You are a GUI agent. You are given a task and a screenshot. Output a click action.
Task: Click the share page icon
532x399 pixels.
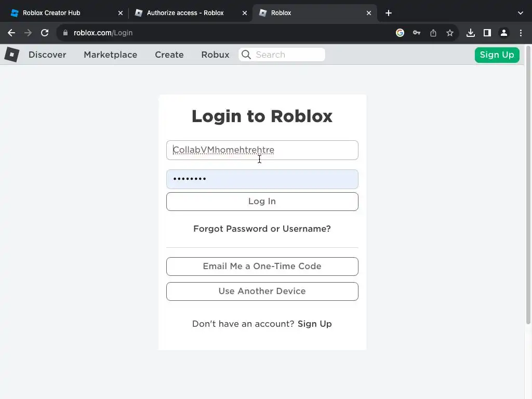click(433, 33)
